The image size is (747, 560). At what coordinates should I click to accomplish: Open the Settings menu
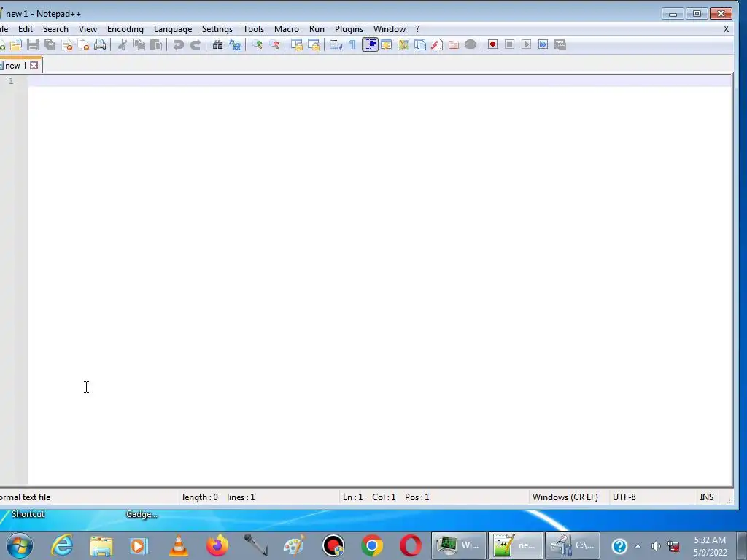[217, 29]
